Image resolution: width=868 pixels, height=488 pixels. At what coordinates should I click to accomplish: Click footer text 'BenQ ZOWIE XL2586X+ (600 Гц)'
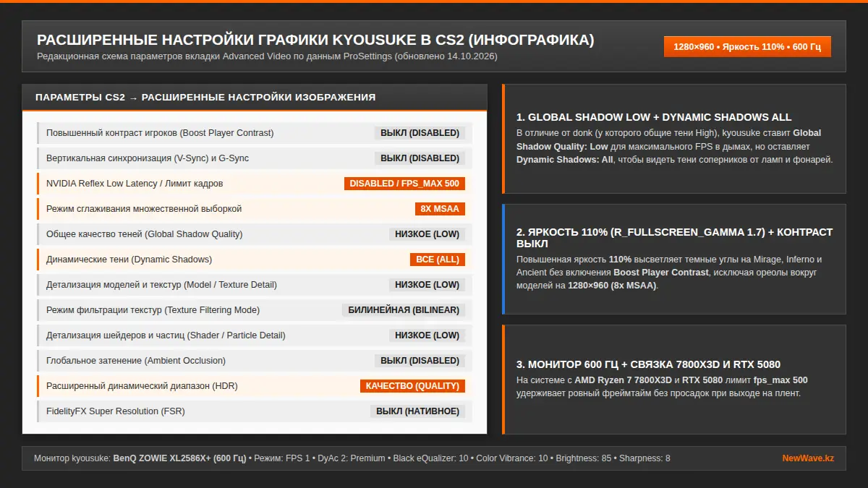pyautogui.click(x=179, y=458)
